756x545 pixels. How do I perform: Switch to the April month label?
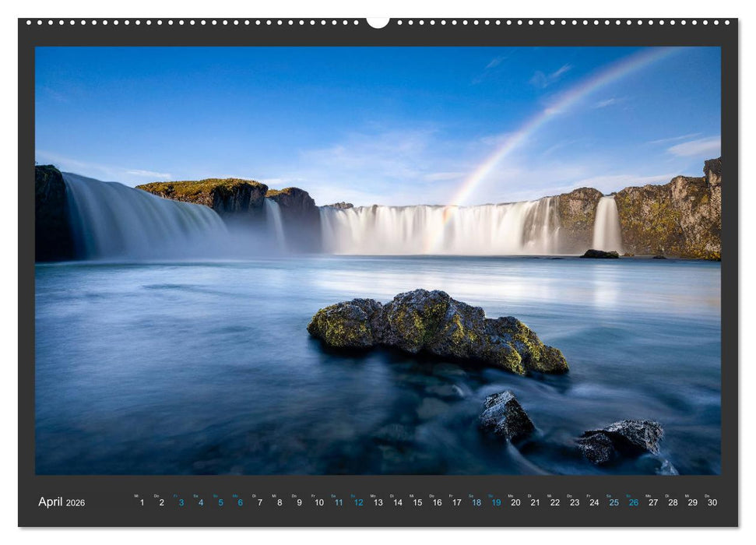pos(51,501)
